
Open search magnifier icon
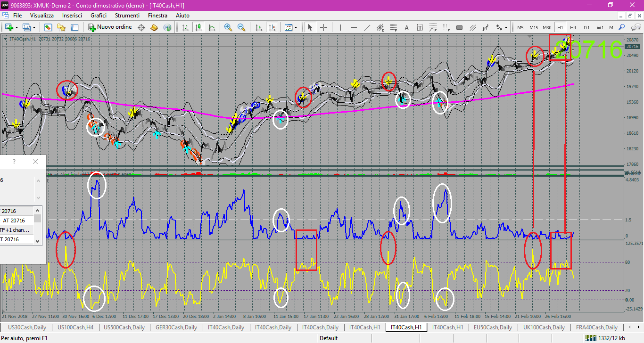click(622, 27)
